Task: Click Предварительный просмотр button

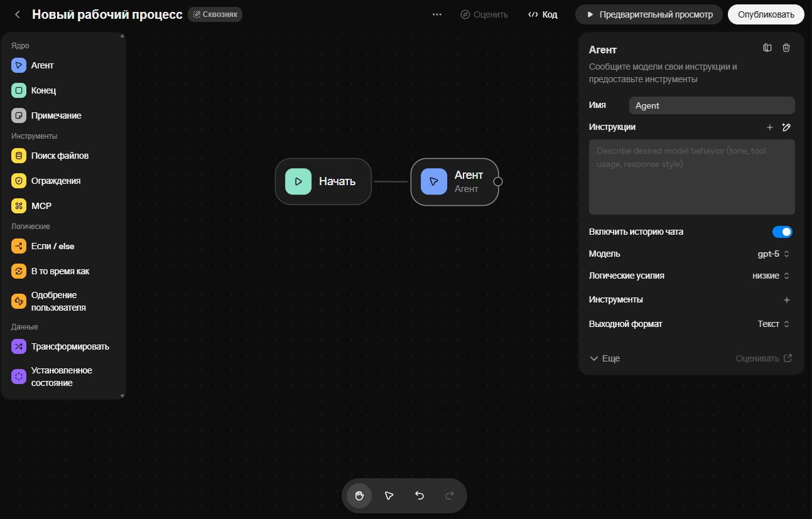Action: pyautogui.click(x=649, y=14)
